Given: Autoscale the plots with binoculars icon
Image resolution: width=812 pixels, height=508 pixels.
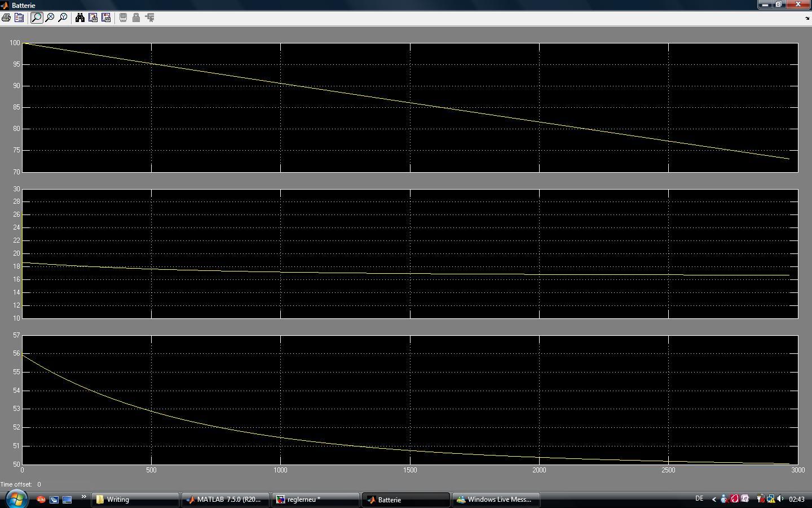Looking at the screenshot, I should tap(80, 18).
